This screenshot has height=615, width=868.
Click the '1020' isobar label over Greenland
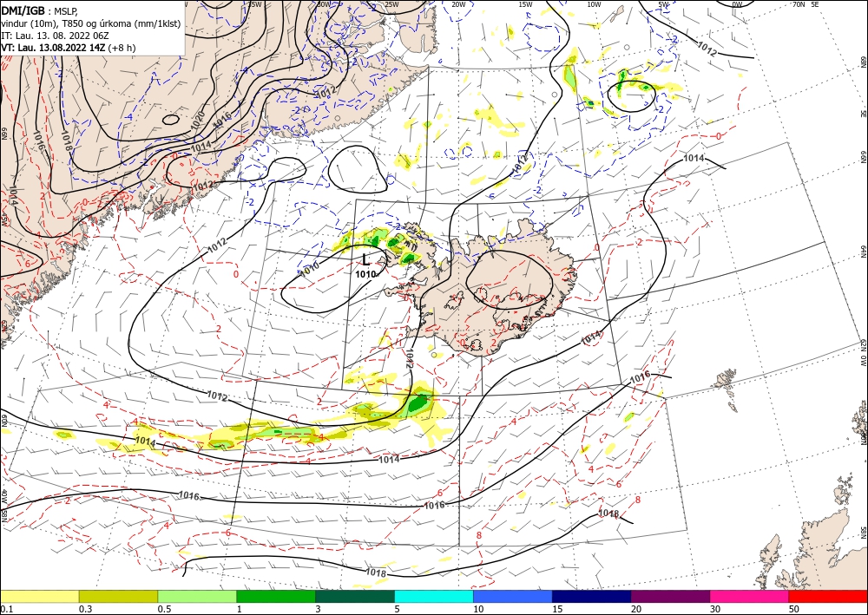198,121
